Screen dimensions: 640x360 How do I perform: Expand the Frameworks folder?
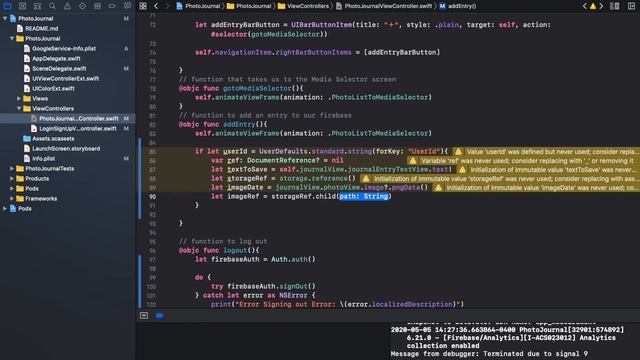12,198
